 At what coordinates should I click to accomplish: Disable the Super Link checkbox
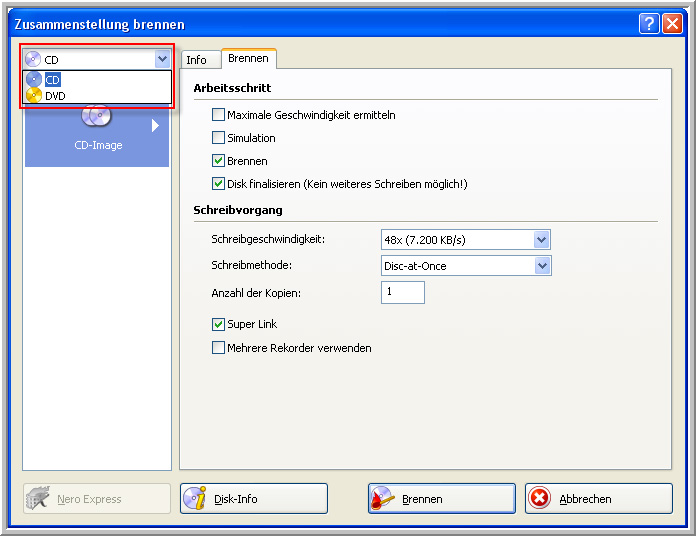218,324
